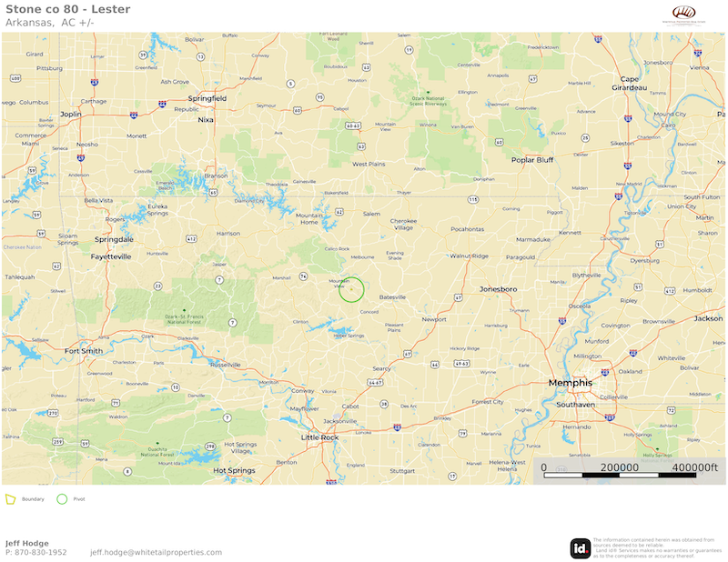
Task: Click the Jonesboro city label
Action: click(498, 289)
